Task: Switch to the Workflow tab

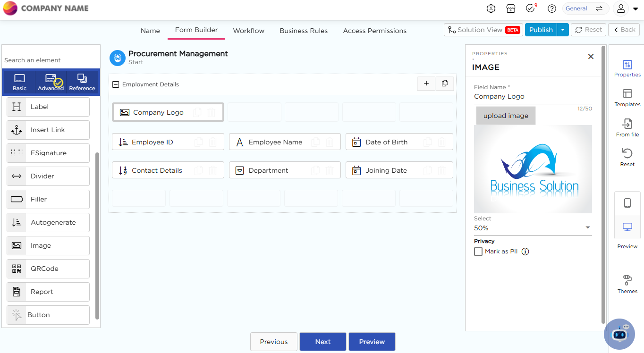Action: coord(248,31)
